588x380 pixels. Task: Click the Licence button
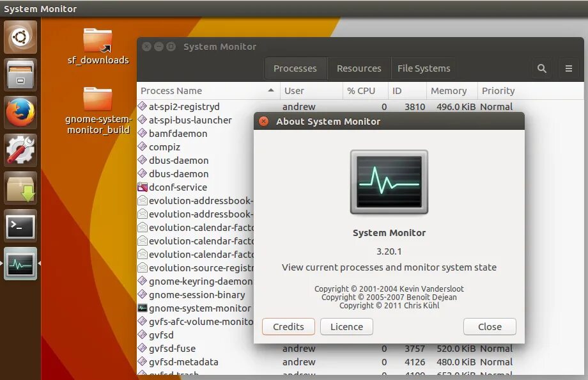[x=346, y=327]
